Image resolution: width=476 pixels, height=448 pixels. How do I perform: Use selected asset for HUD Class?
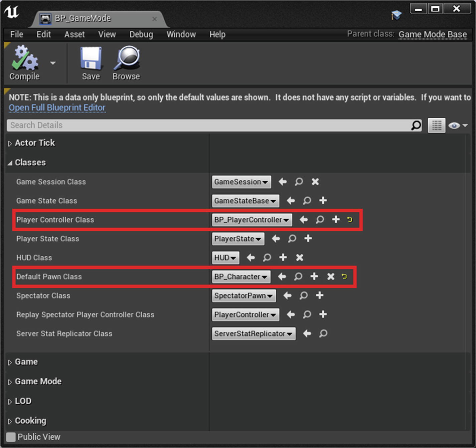251,257
